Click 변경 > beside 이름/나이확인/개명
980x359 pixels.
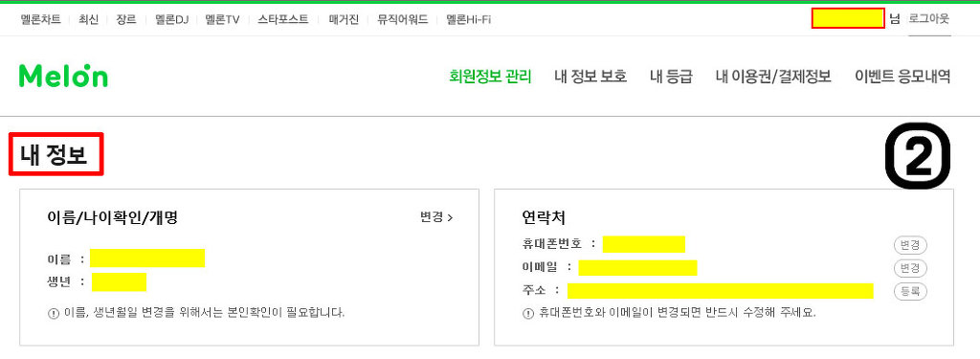coord(436,217)
